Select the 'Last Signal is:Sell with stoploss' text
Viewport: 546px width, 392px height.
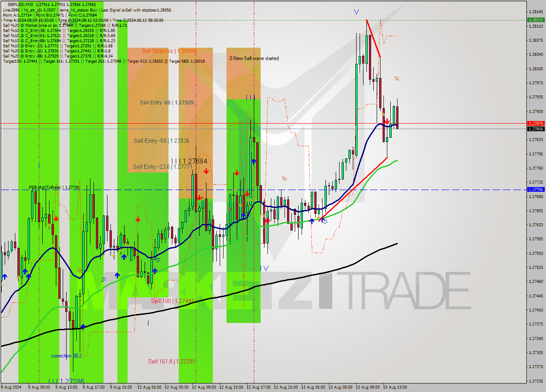pyautogui.click(x=137, y=10)
